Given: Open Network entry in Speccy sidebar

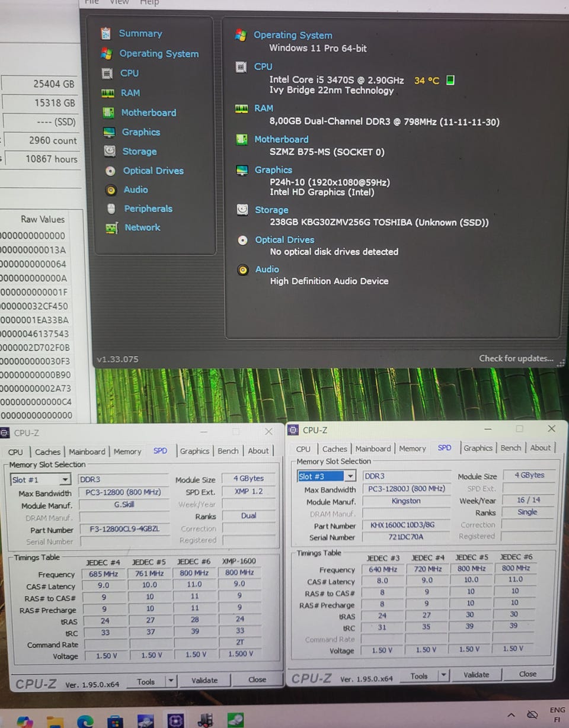Looking at the screenshot, I should (x=142, y=227).
